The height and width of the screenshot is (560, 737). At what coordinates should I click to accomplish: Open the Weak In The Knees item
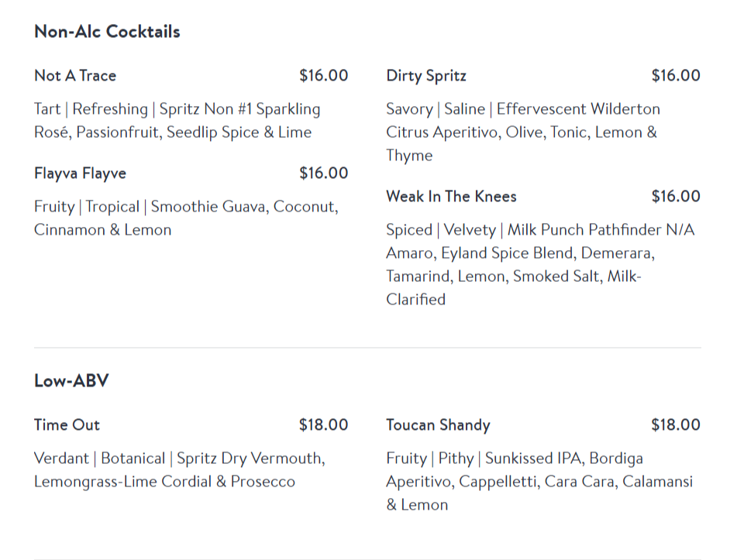click(451, 197)
